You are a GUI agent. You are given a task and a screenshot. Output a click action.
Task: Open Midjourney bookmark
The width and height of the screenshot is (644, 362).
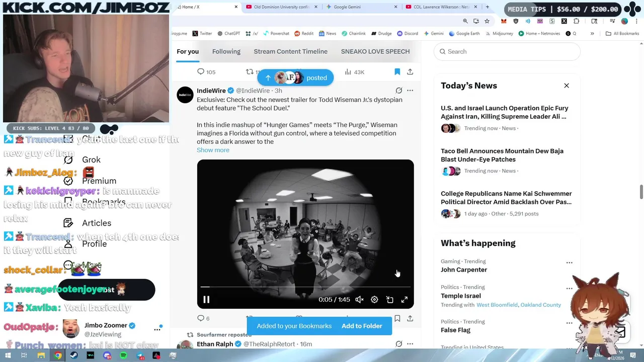pos(499,33)
